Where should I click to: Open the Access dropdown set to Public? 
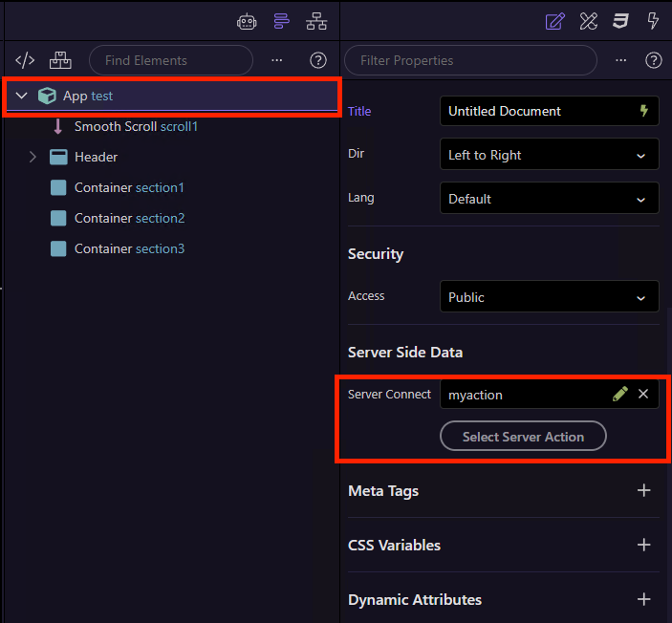click(549, 297)
